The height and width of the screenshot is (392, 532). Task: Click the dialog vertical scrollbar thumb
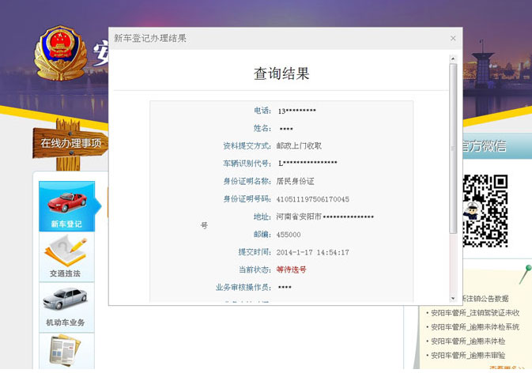click(453, 149)
